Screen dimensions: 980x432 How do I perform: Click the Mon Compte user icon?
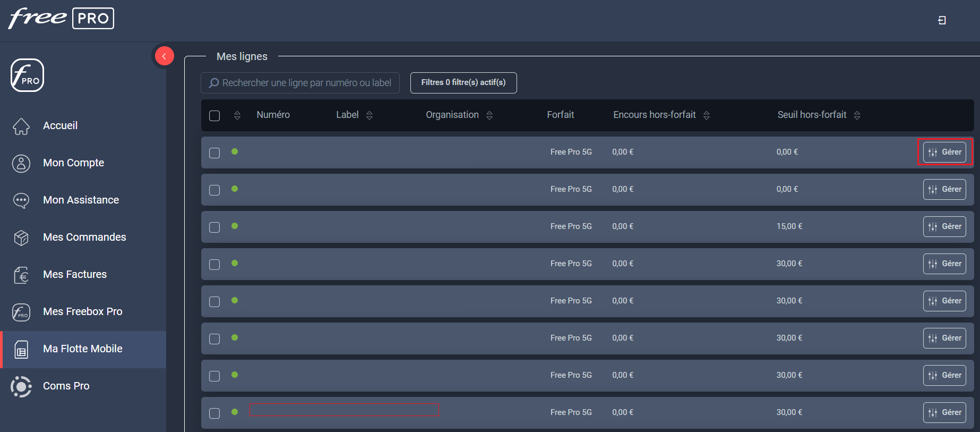(21, 163)
